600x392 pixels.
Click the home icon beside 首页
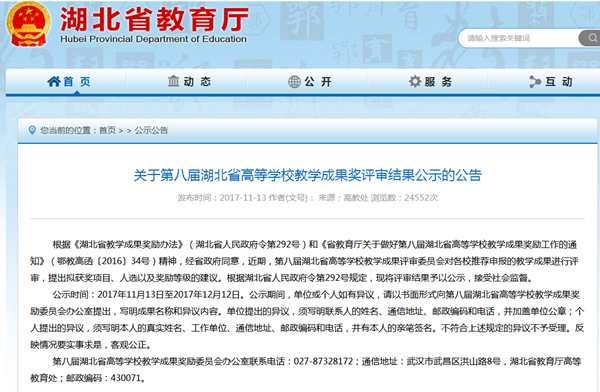[x=54, y=81]
